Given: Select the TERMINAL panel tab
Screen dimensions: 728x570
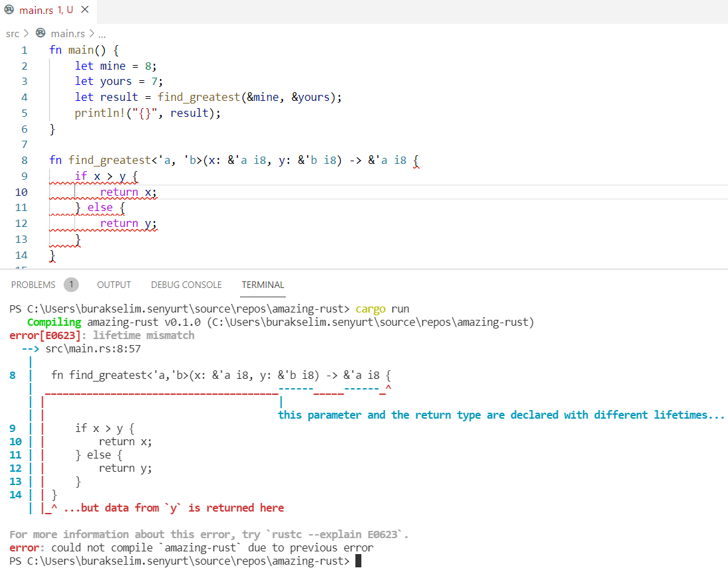Looking at the screenshot, I should 263,285.
